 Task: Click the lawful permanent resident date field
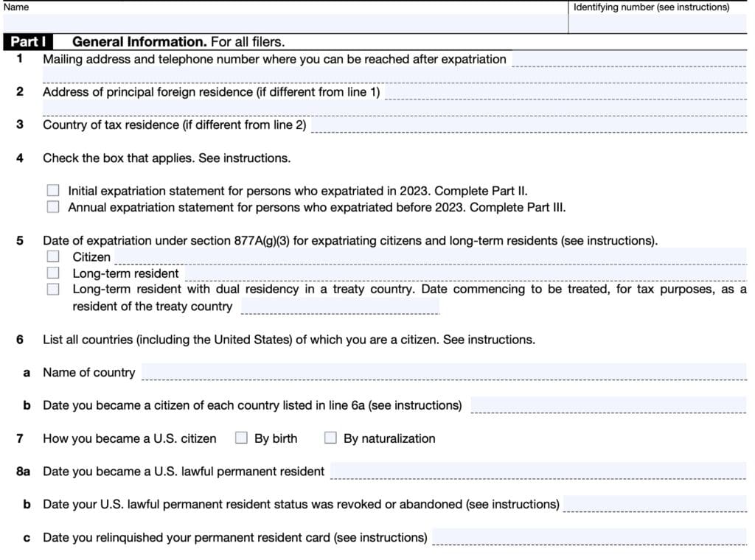[x=538, y=474]
